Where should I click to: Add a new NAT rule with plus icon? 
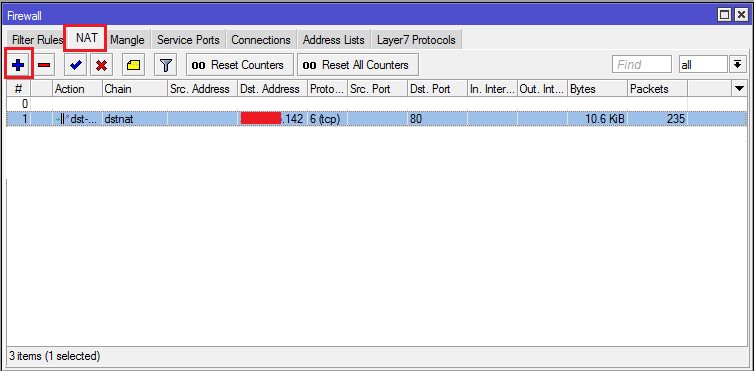pos(18,65)
